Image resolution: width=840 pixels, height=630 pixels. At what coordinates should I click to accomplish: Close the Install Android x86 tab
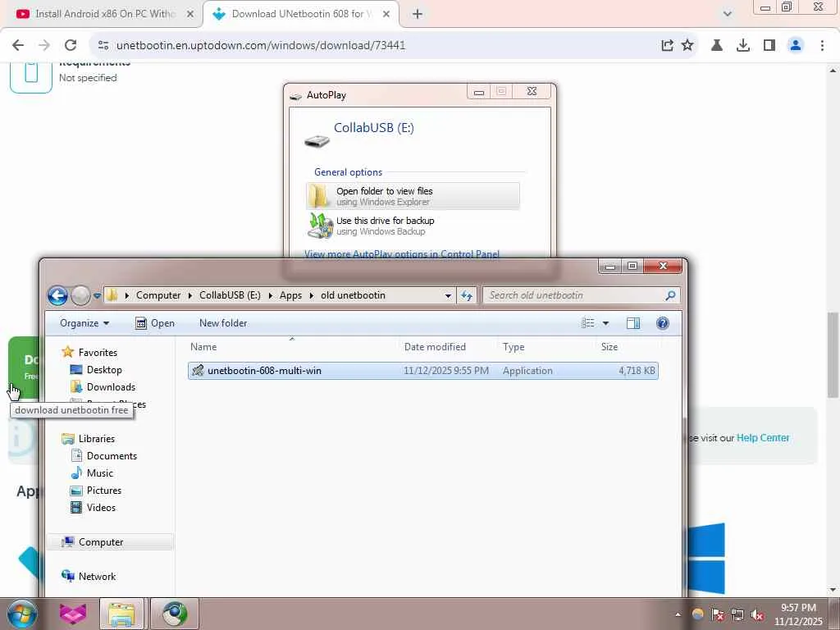tap(189, 15)
